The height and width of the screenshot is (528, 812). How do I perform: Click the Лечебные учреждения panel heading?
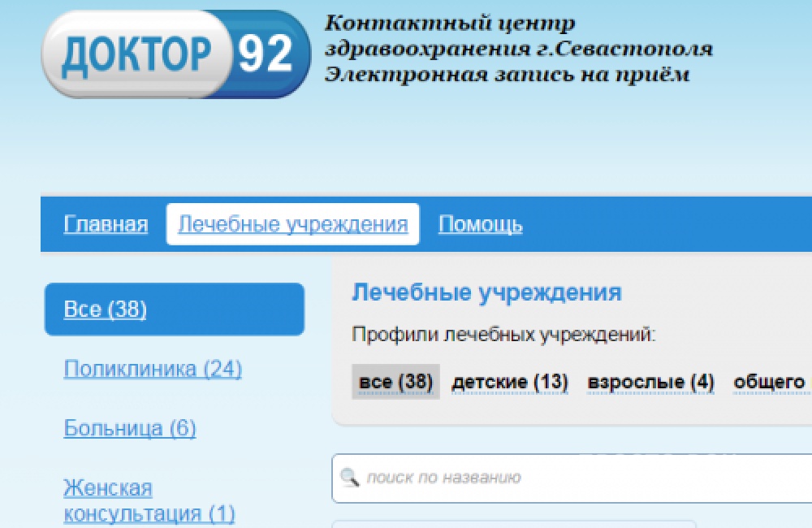tap(486, 292)
